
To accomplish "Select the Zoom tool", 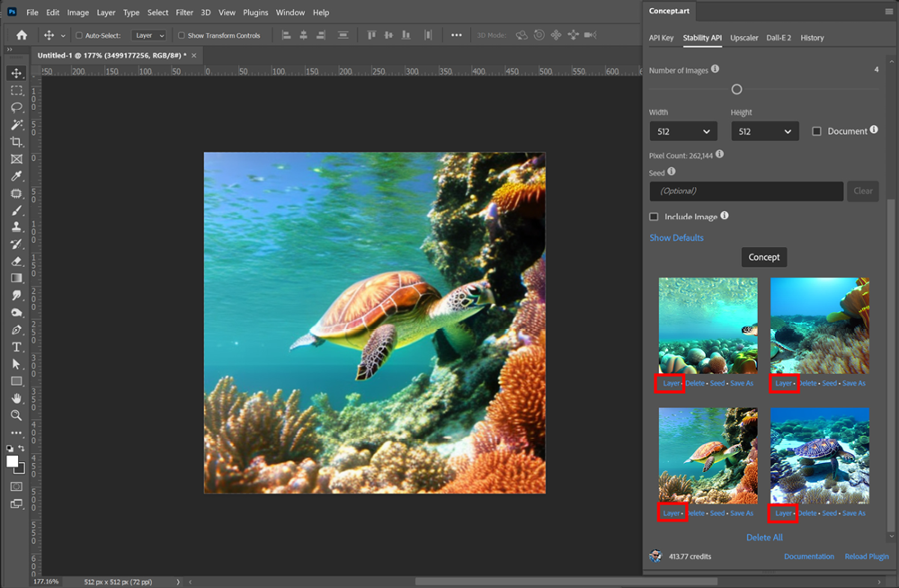I will [16, 415].
